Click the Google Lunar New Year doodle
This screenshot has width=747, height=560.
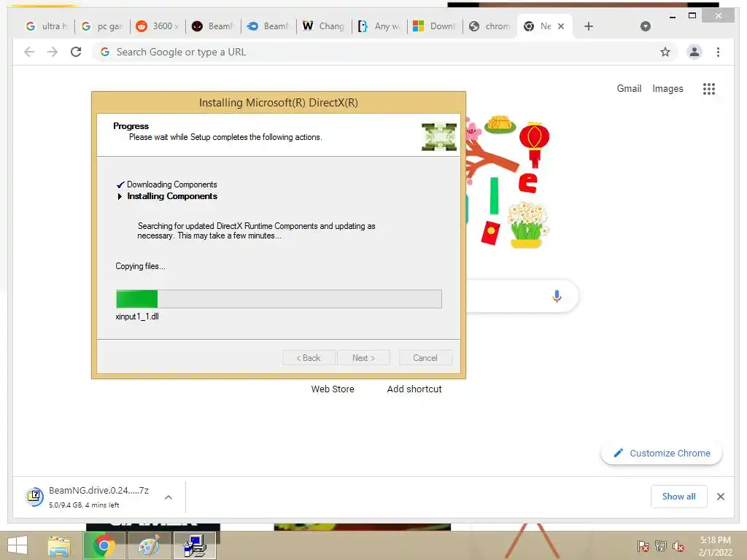click(508, 182)
